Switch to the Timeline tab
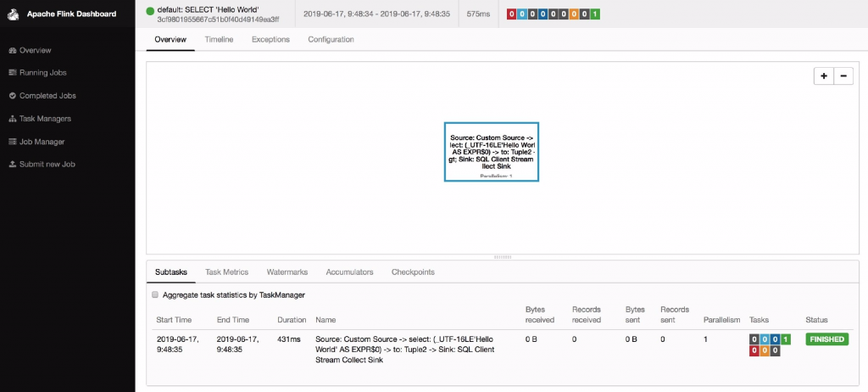The height and width of the screenshot is (392, 868). tap(219, 39)
